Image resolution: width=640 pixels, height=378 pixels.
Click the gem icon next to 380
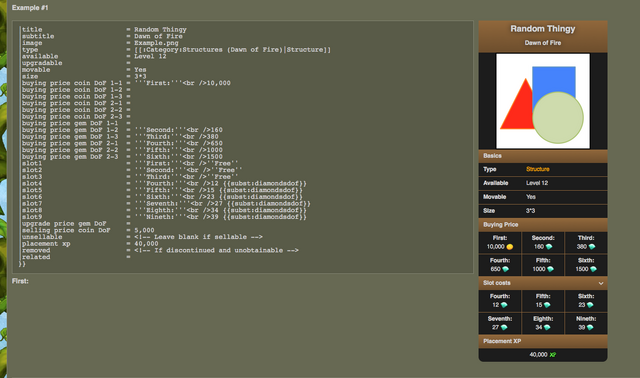pyautogui.click(x=592, y=247)
